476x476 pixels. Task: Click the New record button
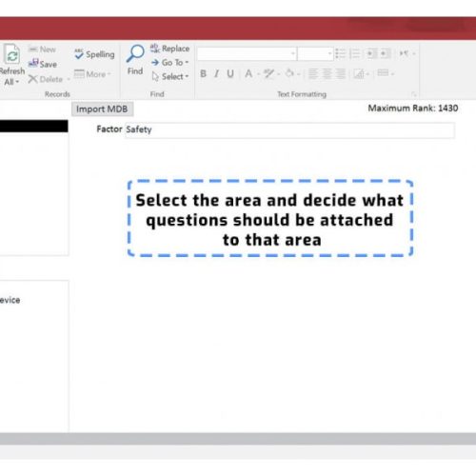[x=42, y=50]
